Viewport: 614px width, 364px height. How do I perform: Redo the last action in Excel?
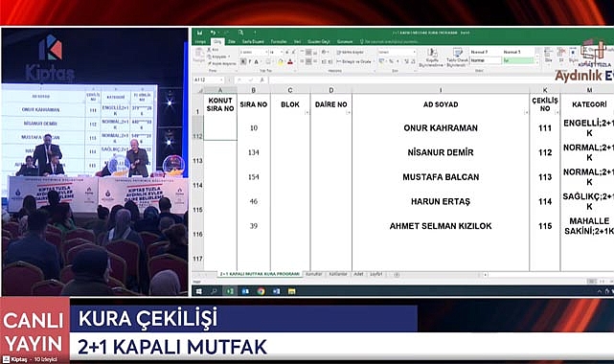point(226,33)
